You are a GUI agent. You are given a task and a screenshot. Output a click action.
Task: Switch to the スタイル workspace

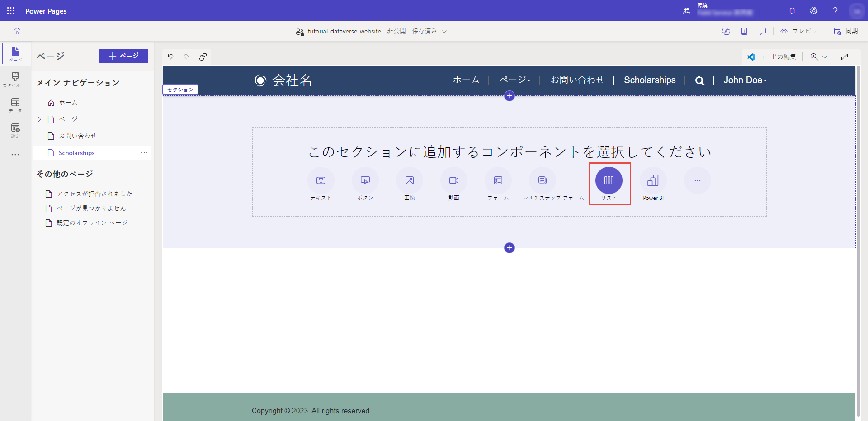[15, 80]
